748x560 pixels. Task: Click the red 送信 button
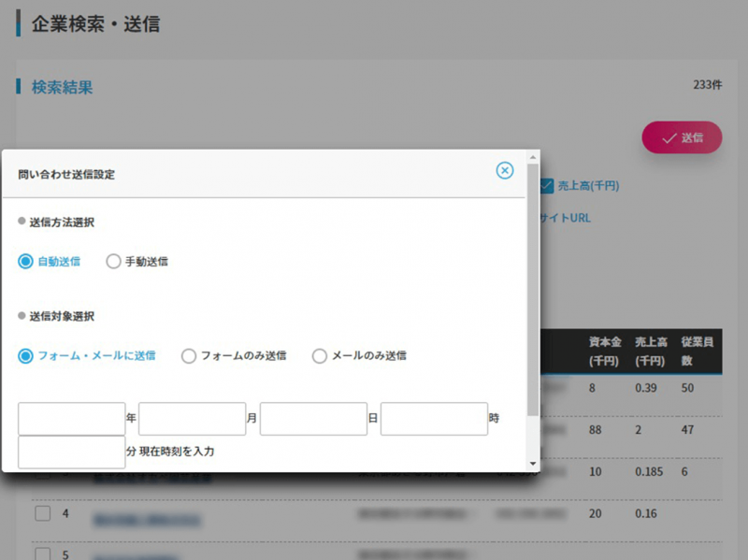(682, 137)
